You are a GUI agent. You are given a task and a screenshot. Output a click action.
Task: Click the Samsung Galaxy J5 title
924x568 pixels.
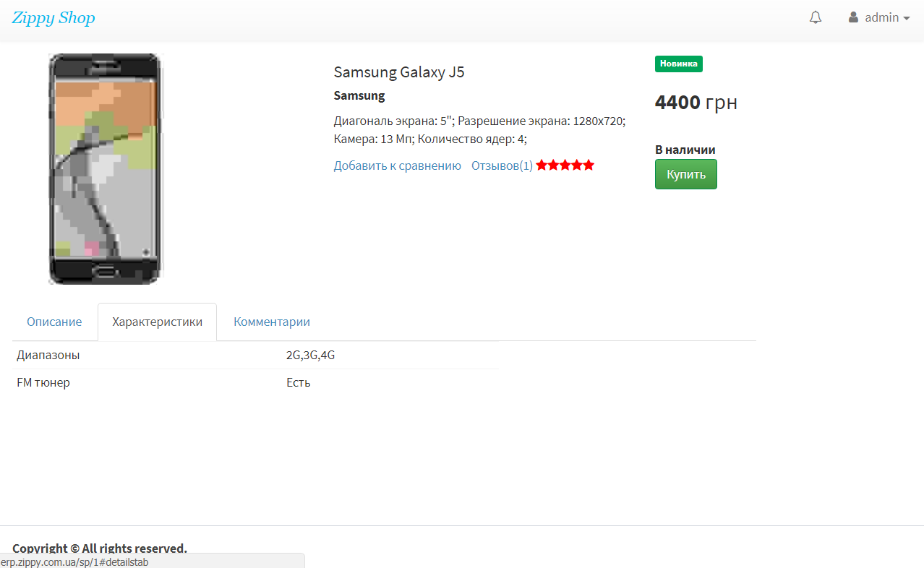[399, 72]
